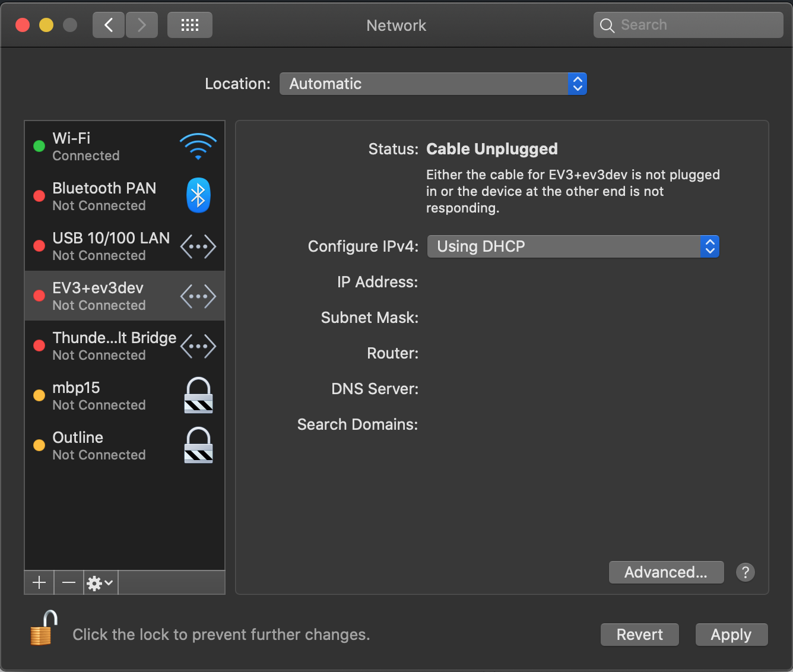Click the Thunderbolt Bridge ethernet icon
Screen dimensions: 793x672
(198, 345)
